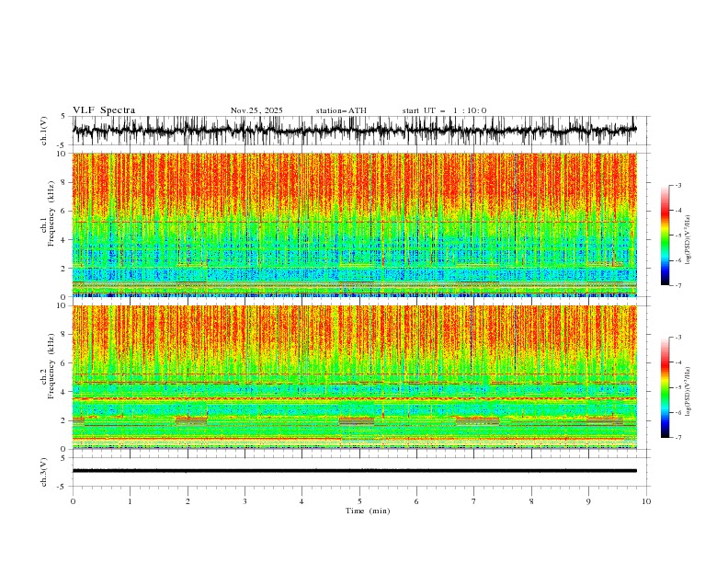The height and width of the screenshot is (563, 728).
Task: Click the ch.1 spectrogram plot
Action: tap(355, 224)
